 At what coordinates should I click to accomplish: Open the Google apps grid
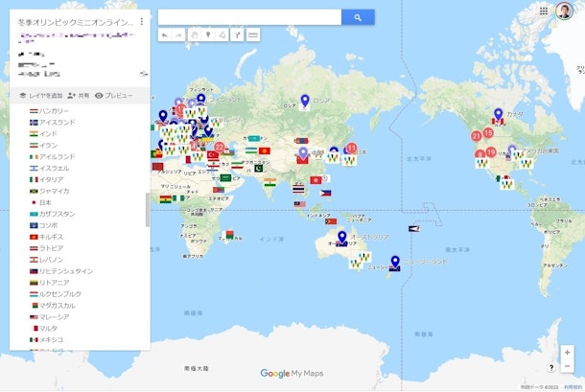coord(544,12)
